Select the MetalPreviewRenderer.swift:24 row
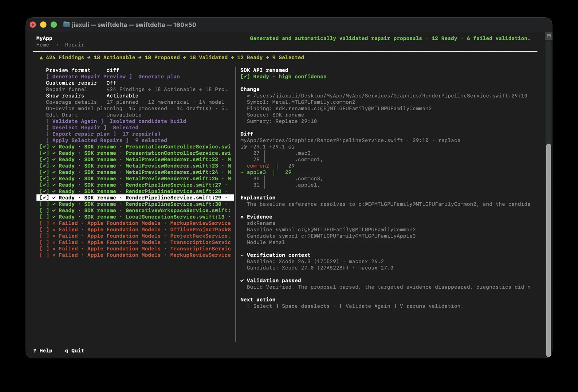Image resolution: width=578 pixels, height=392 pixels. click(x=135, y=172)
